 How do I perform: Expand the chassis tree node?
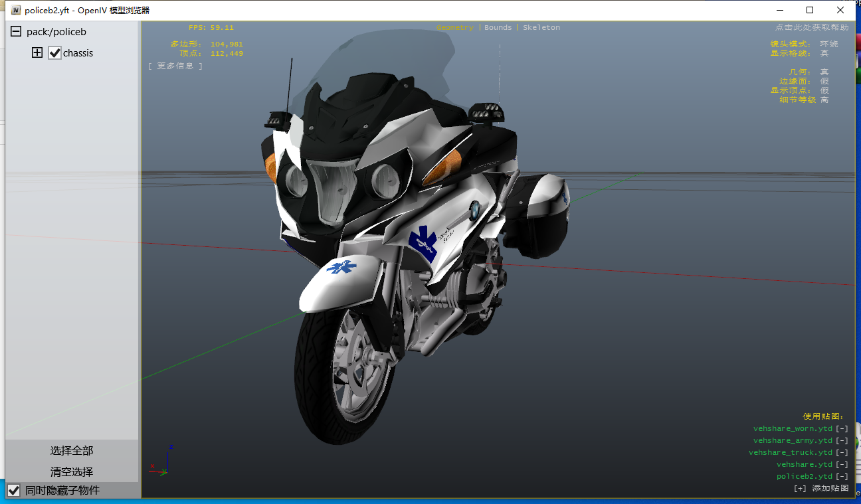pyautogui.click(x=37, y=53)
